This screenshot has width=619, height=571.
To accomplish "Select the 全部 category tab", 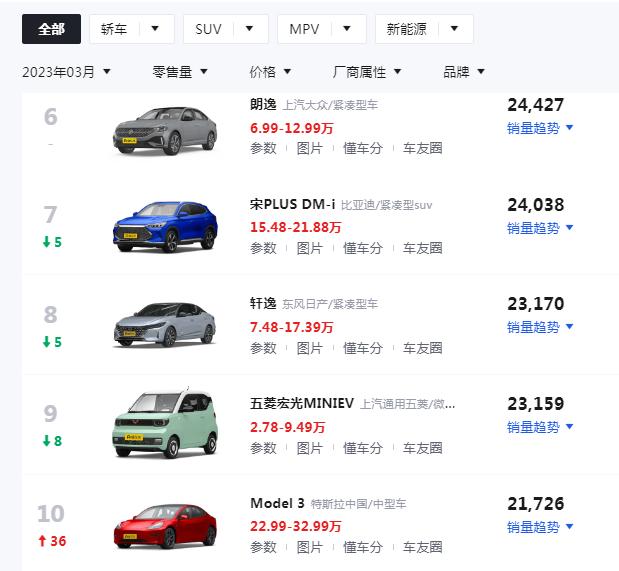I will tap(51, 29).
